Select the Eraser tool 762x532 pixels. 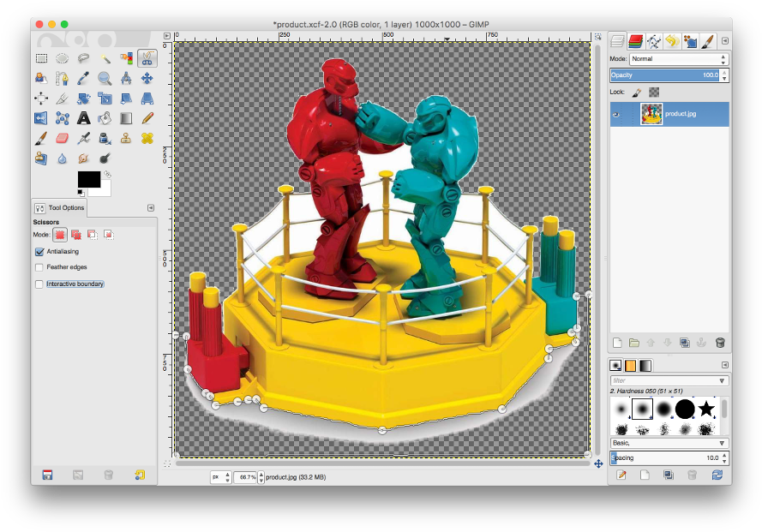pyautogui.click(x=62, y=138)
